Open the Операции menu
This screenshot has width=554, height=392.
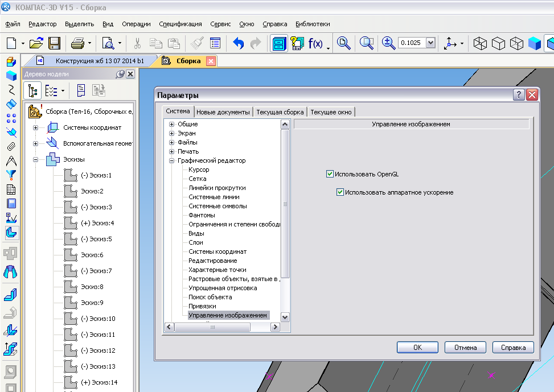click(136, 24)
